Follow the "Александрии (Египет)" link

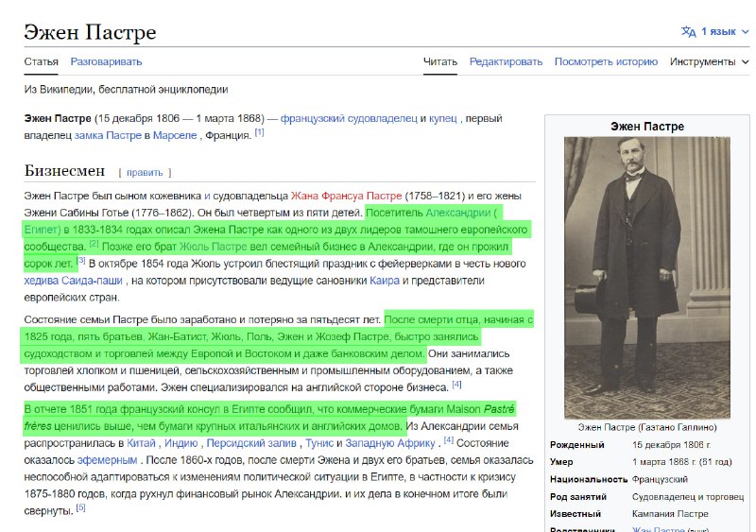[x=461, y=213]
